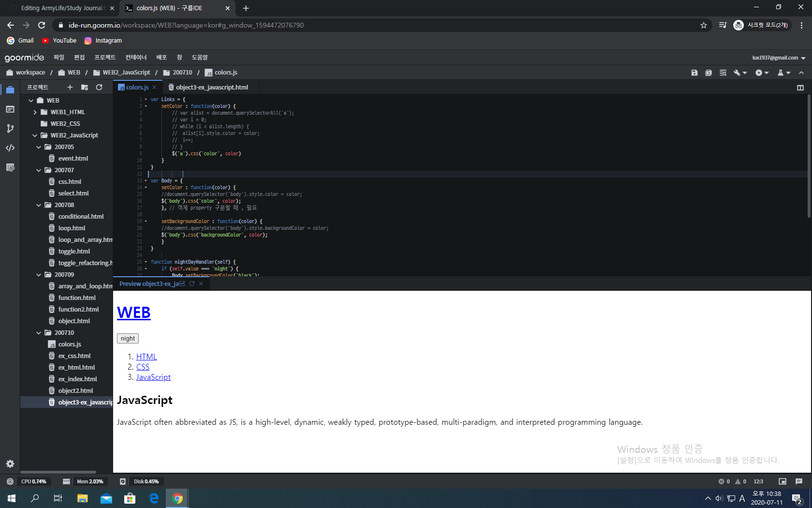Viewport: 812px width, 508px height.
Task: Toggle the bottom panel layout icon
Action: pyautogui.click(x=783, y=481)
